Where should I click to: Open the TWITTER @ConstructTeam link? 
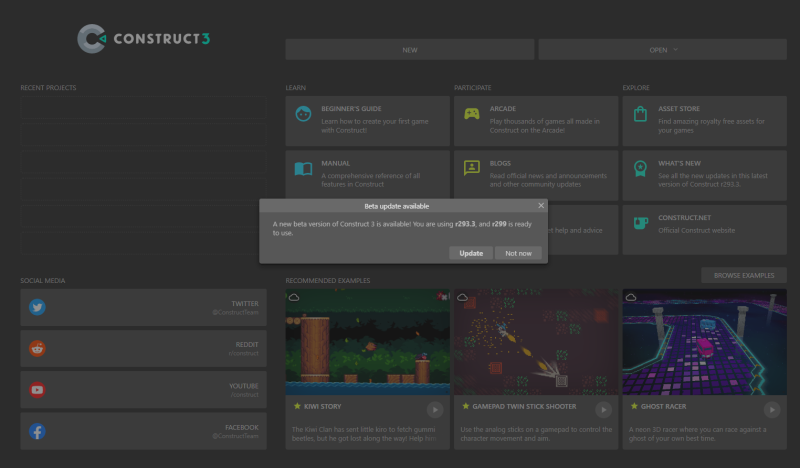143,307
